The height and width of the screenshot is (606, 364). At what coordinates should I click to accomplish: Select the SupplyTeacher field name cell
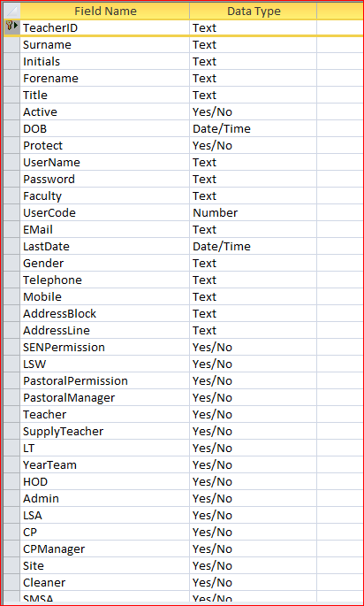[x=105, y=431]
